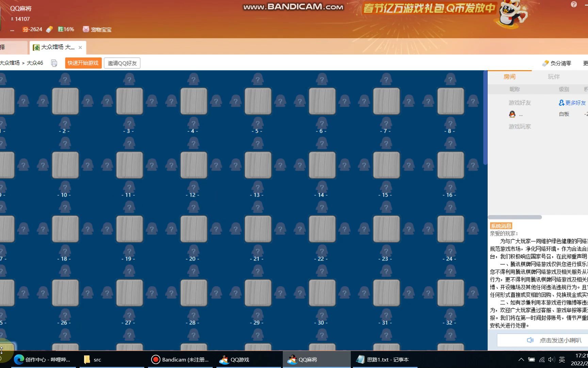Open the help question mark icon
The image size is (588, 368).
[574, 4]
